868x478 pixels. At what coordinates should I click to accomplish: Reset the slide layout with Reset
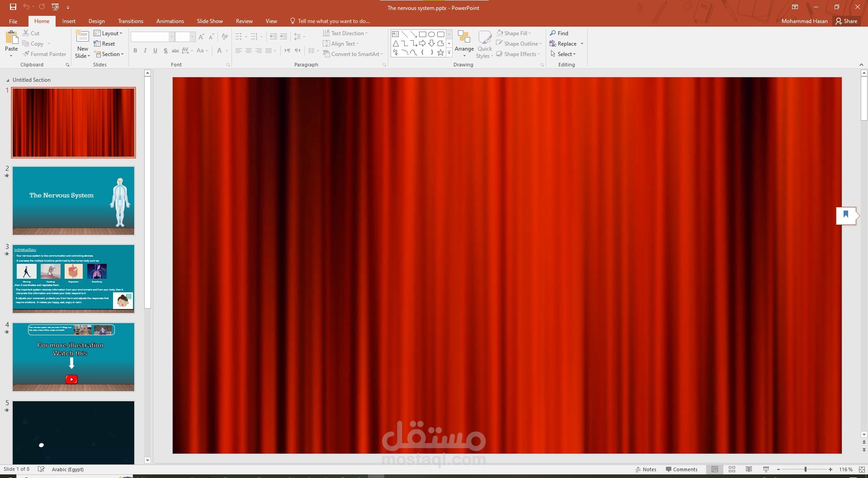coord(104,43)
